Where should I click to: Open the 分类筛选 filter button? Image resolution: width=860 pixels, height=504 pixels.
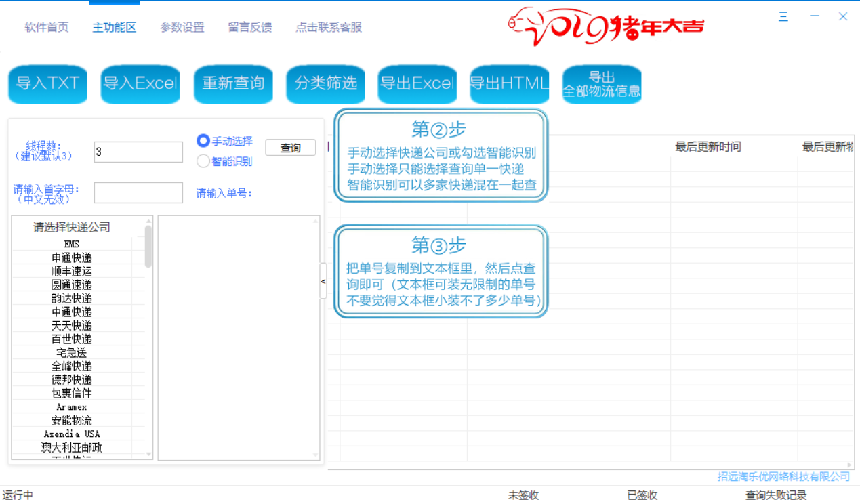coord(325,84)
